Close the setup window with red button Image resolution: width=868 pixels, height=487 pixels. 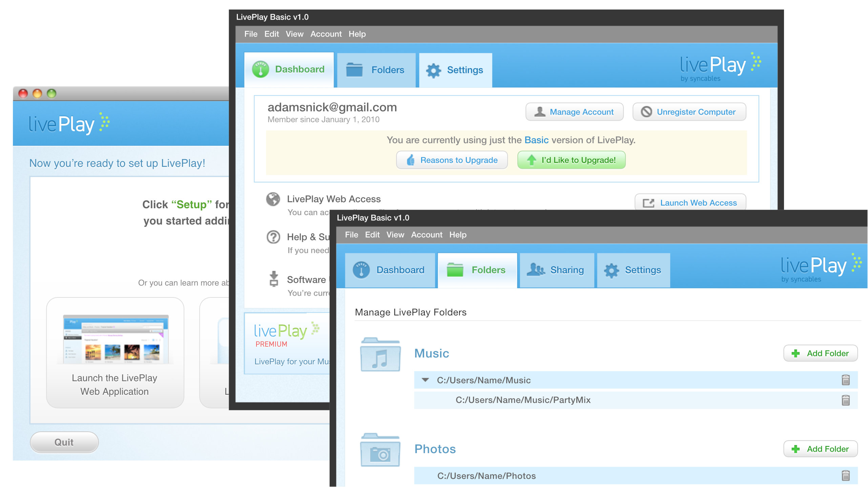pyautogui.click(x=23, y=94)
